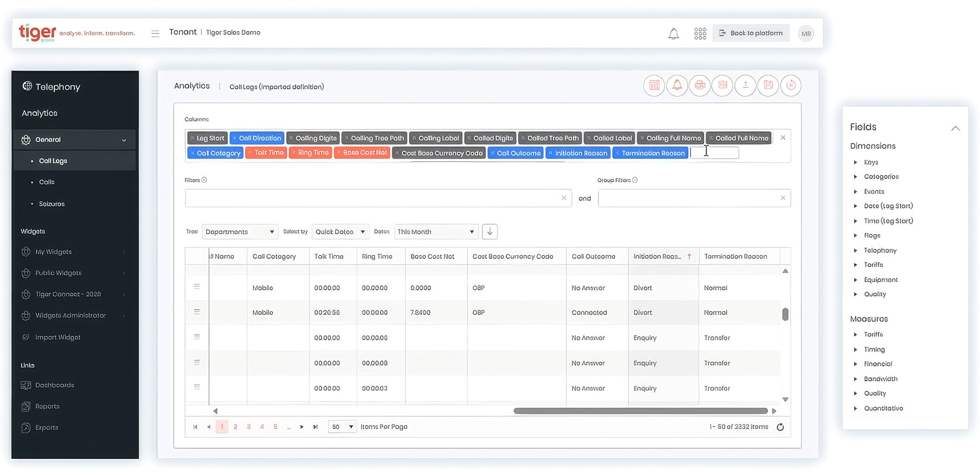Save the report with the floppy disk icon
Image resolution: width=980 pixels, height=475 pixels.
click(768, 85)
